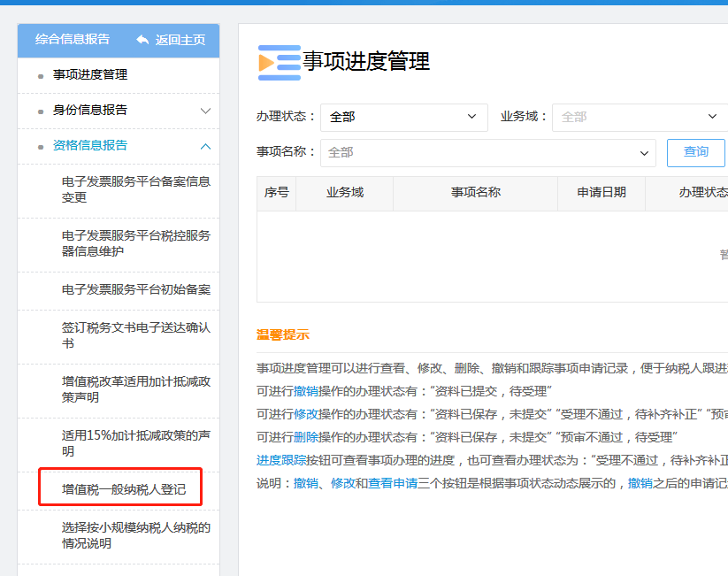Click the 进度跟踪 link in tips
This screenshot has width=728, height=576.
click(282, 460)
